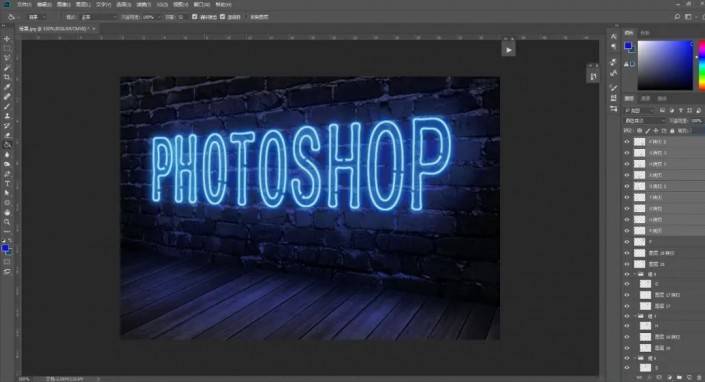Select the Horizontal Type tool
Image resolution: width=705 pixels, height=382 pixels.
coord(7,183)
